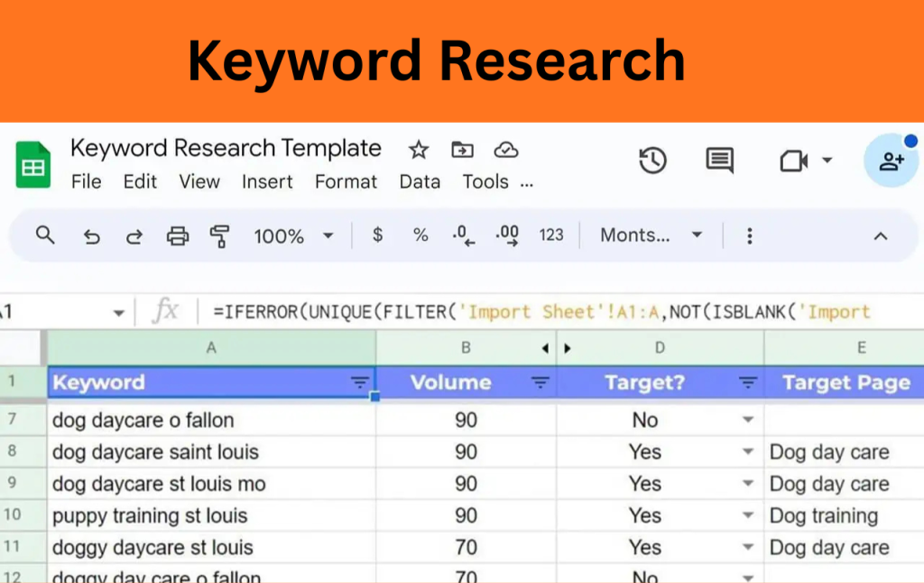This screenshot has width=924, height=583.
Task: Click the redo arrow icon
Action: [134, 236]
